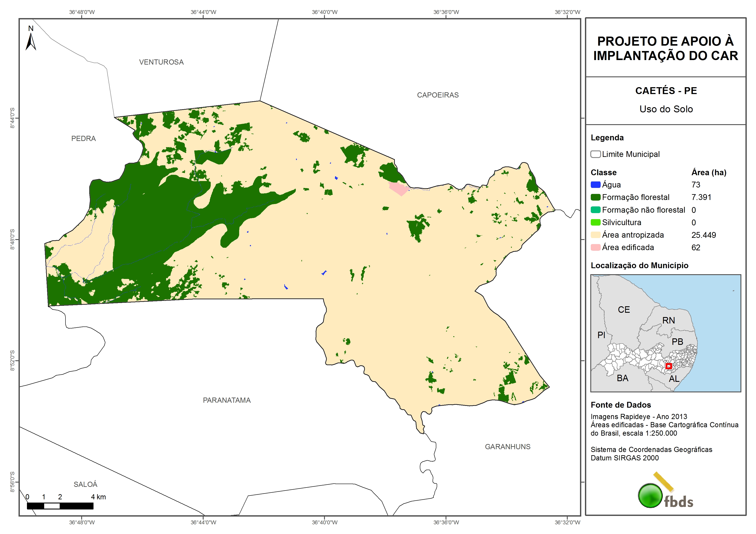
Task: Click the Silvicultura bright green swatch
Action: point(595,222)
